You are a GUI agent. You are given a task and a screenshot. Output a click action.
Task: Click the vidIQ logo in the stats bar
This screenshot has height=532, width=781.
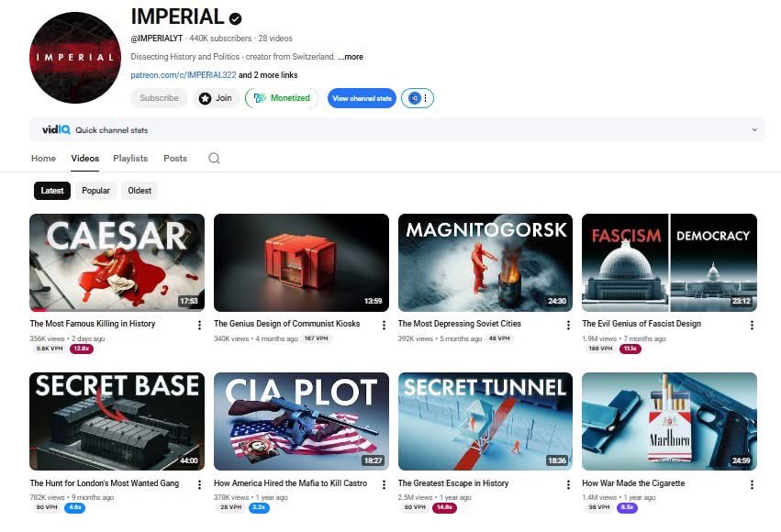(x=57, y=129)
